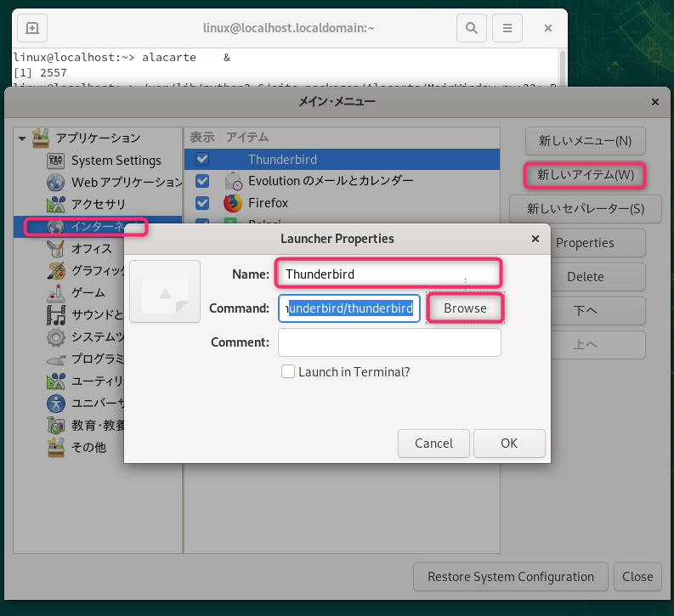674x616 pixels.
Task: Open terminal search magnifier icon
Action: tap(472, 28)
